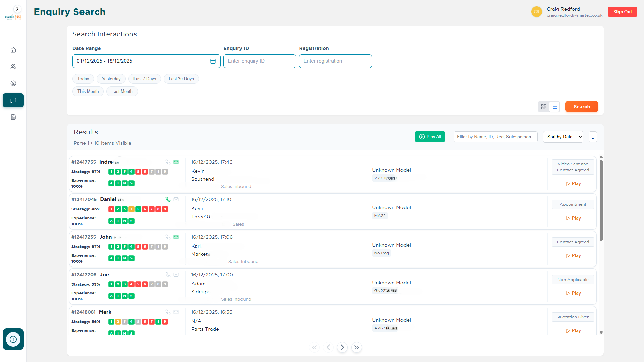Select the Last 7 Days preset
The height and width of the screenshot is (362, 644).
click(145, 79)
